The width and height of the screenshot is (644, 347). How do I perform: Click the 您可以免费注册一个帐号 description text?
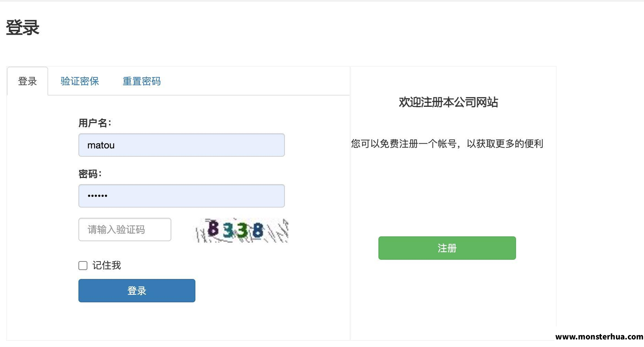447,144
